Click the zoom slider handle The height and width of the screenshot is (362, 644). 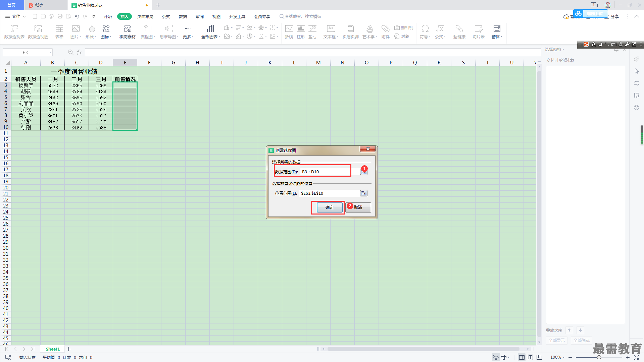coord(599,357)
